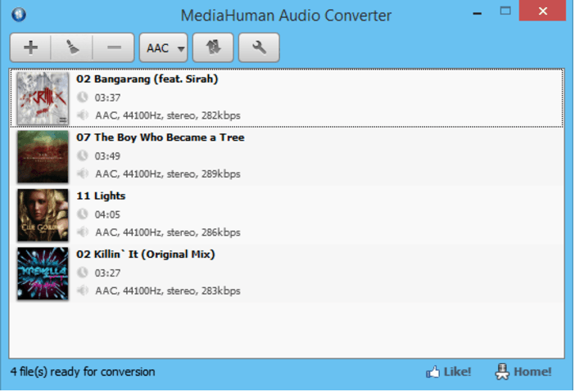The image size is (575, 392).
Task: Click speaker icon next to 283kbps info
Action: (83, 291)
